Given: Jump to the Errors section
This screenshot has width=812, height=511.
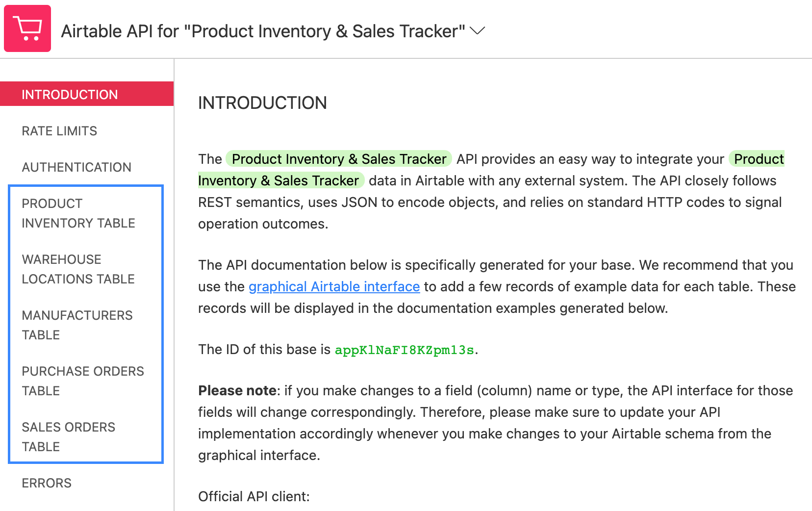Looking at the screenshot, I should (47, 483).
